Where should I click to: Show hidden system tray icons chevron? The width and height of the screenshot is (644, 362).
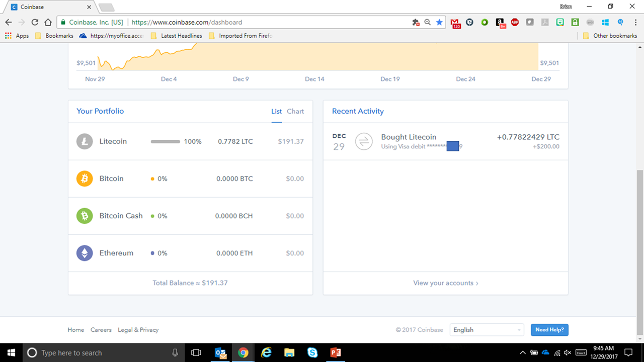pyautogui.click(x=523, y=352)
